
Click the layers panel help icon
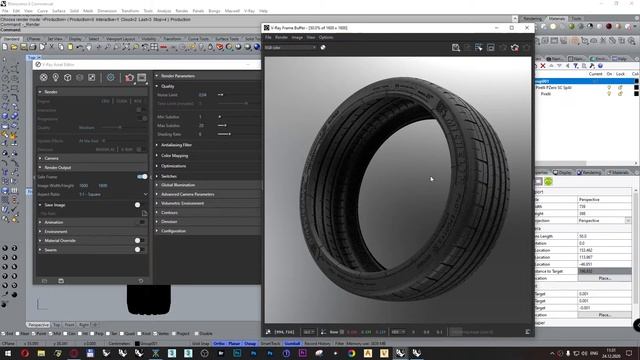click(x=600, y=66)
